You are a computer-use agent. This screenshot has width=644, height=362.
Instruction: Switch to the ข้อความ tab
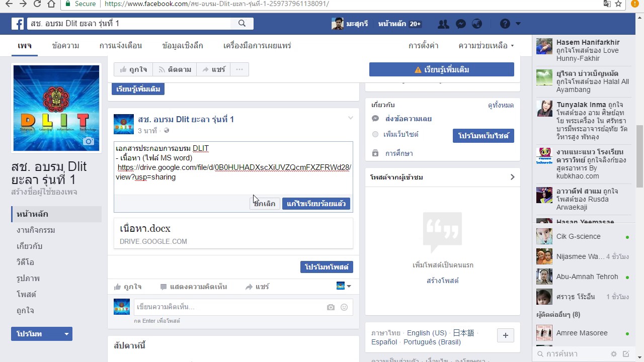pos(65,46)
